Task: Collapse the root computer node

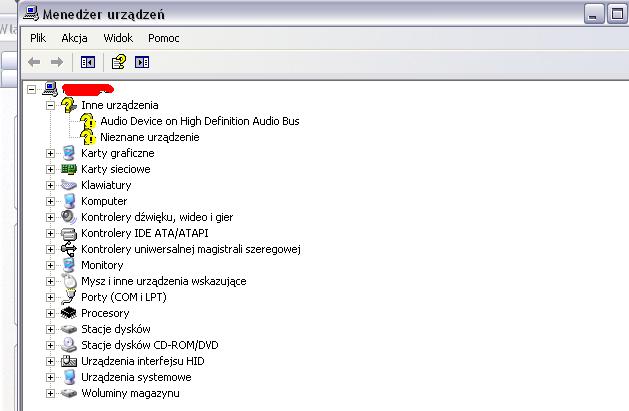Action: point(31,89)
